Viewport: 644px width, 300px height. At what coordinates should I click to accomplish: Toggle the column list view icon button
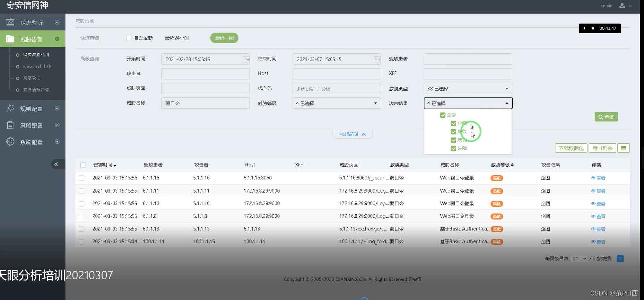[624, 148]
